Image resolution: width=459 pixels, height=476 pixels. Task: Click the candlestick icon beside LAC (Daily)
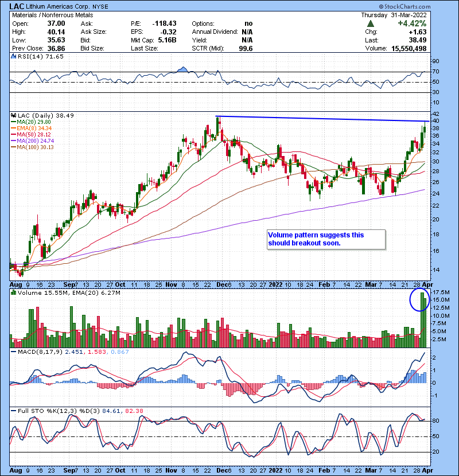13,115
